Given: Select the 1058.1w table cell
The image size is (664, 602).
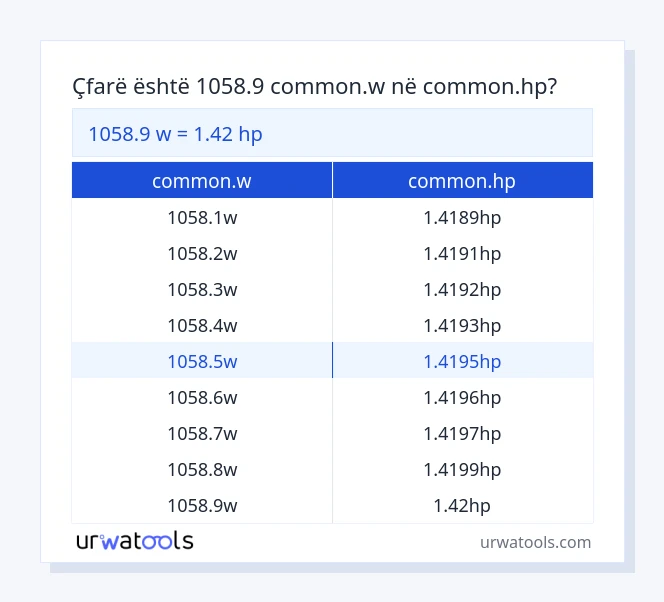Looking at the screenshot, I should [x=202, y=217].
